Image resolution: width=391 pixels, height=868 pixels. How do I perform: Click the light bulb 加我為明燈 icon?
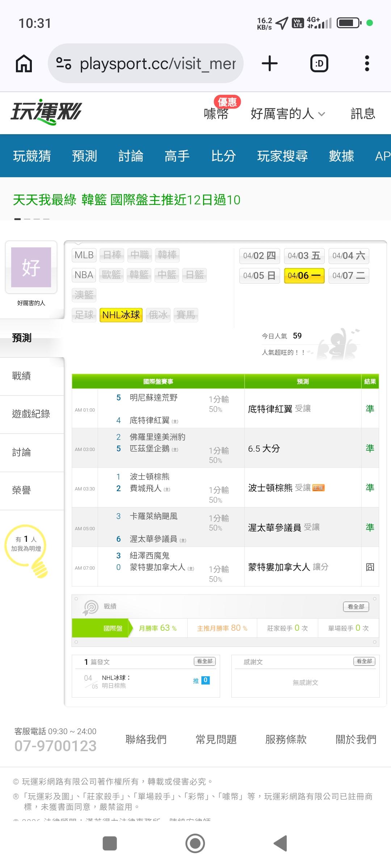[x=26, y=550]
